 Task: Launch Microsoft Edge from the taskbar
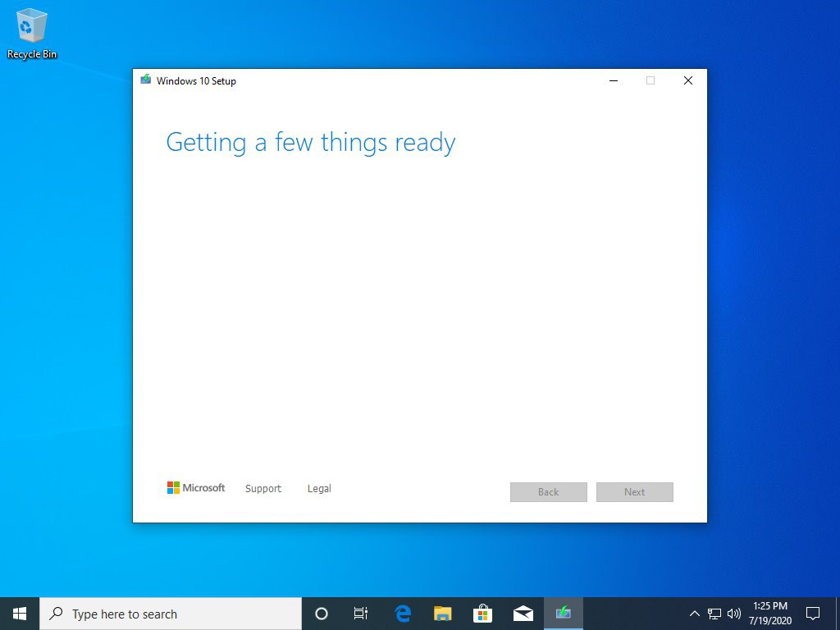(402, 614)
